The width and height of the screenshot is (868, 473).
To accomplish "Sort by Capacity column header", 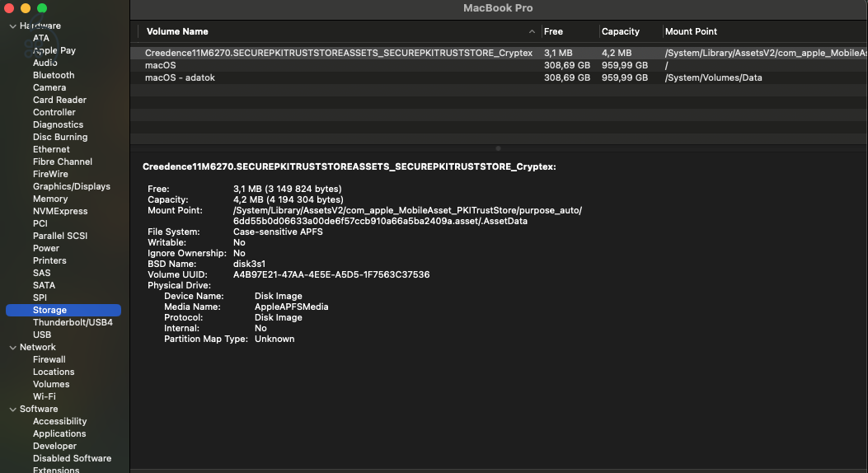I will (620, 31).
